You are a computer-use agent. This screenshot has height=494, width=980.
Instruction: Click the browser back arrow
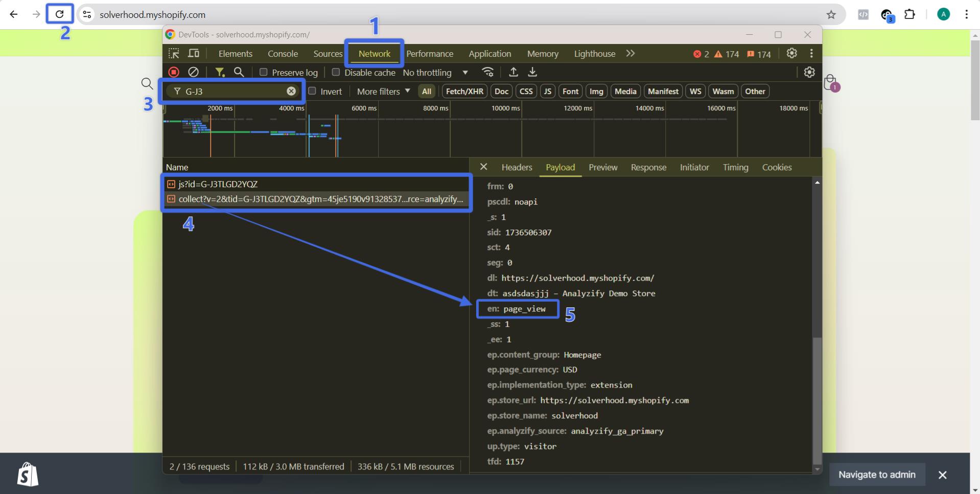[x=14, y=14]
